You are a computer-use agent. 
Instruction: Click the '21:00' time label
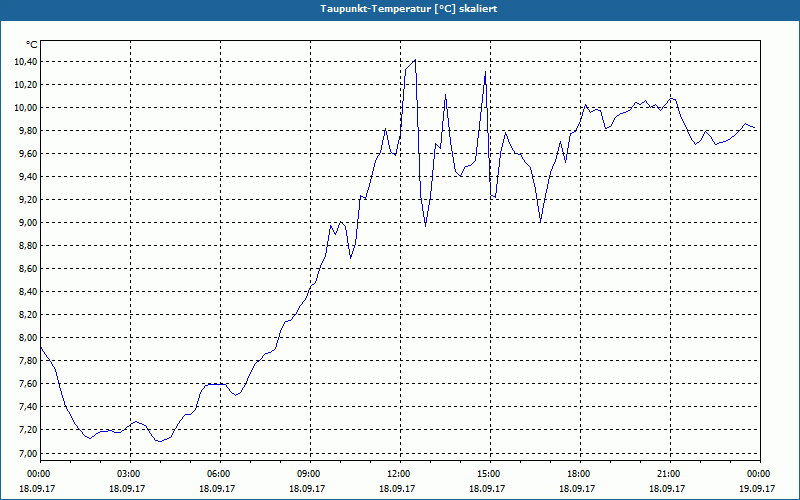[x=670, y=474]
